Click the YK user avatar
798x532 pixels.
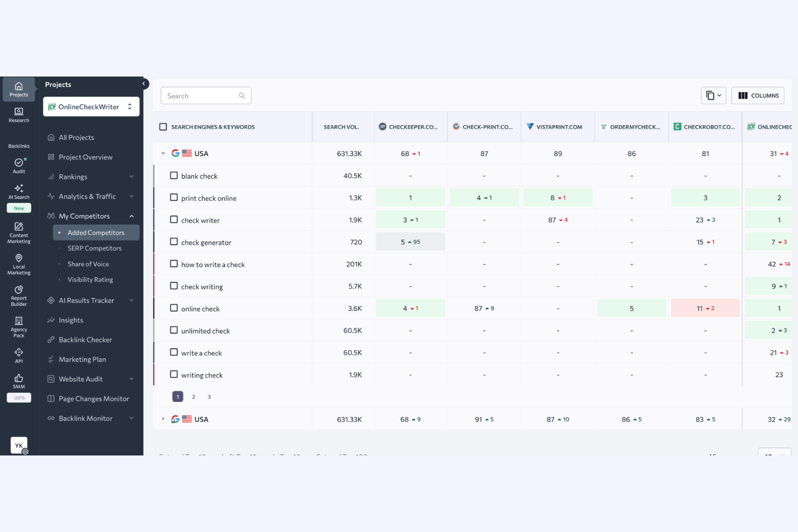[19, 445]
